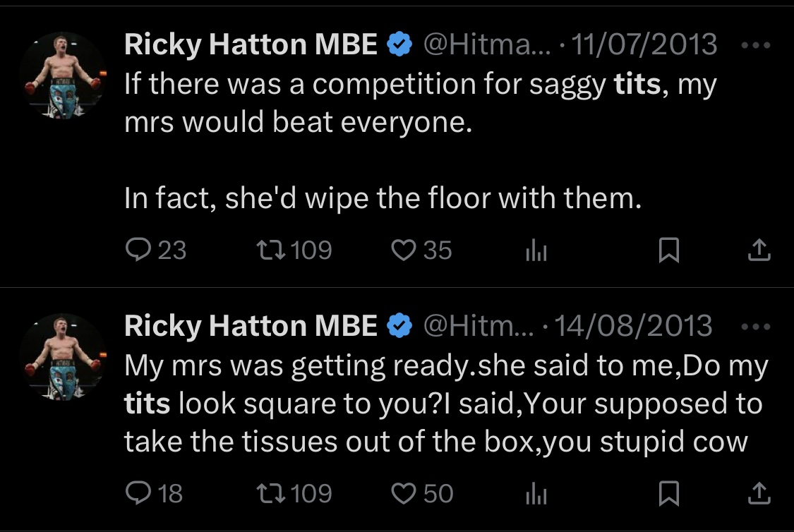Open profile picture on second tweet
This screenshot has width=794, height=532.
[x=63, y=356]
